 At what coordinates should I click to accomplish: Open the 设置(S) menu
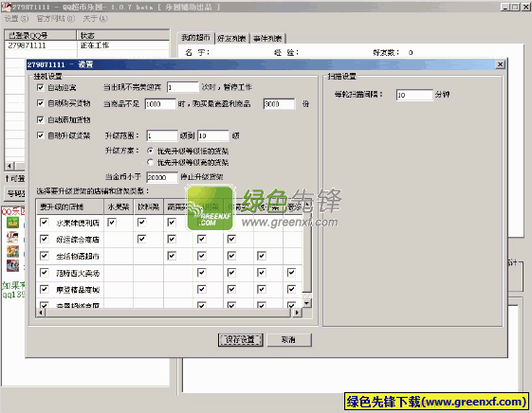[x=16, y=19]
